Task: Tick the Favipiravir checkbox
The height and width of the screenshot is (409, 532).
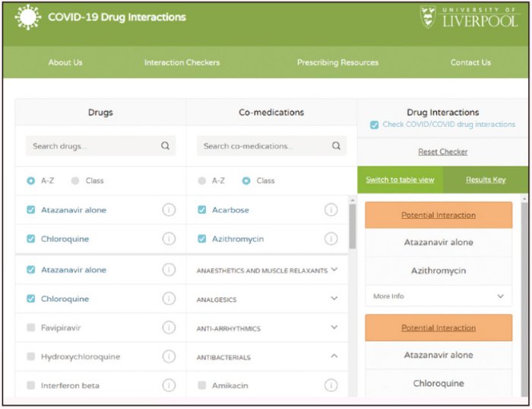Action: [x=31, y=328]
